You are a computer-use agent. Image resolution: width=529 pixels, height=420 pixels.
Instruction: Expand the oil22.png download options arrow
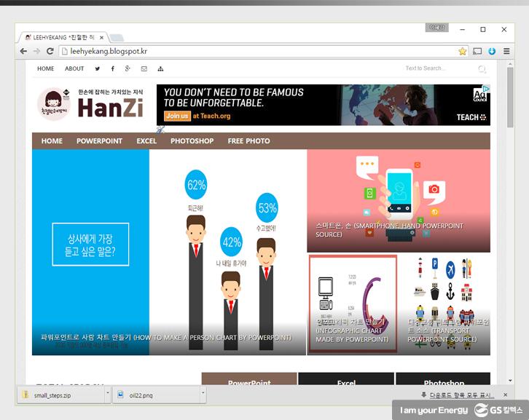[x=201, y=395]
